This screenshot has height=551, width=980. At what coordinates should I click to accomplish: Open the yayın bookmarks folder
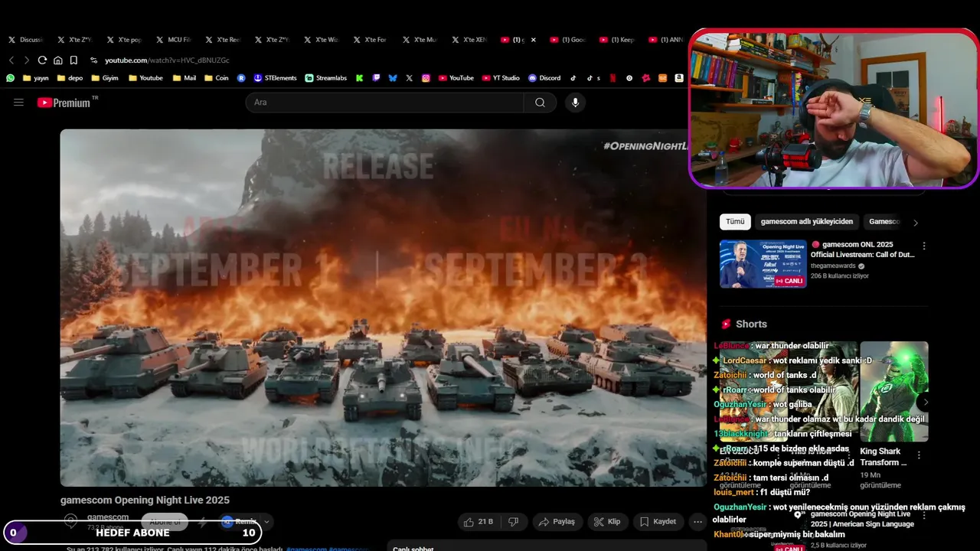[36, 78]
